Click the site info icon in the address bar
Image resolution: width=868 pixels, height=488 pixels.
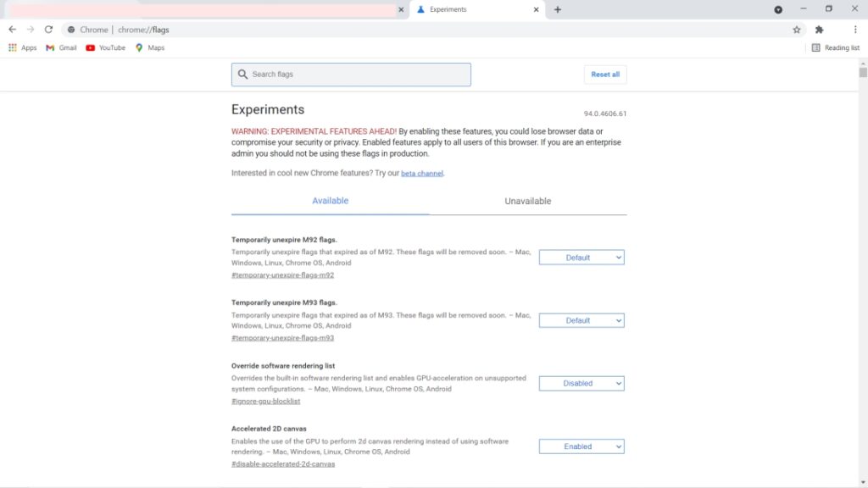pos(71,30)
